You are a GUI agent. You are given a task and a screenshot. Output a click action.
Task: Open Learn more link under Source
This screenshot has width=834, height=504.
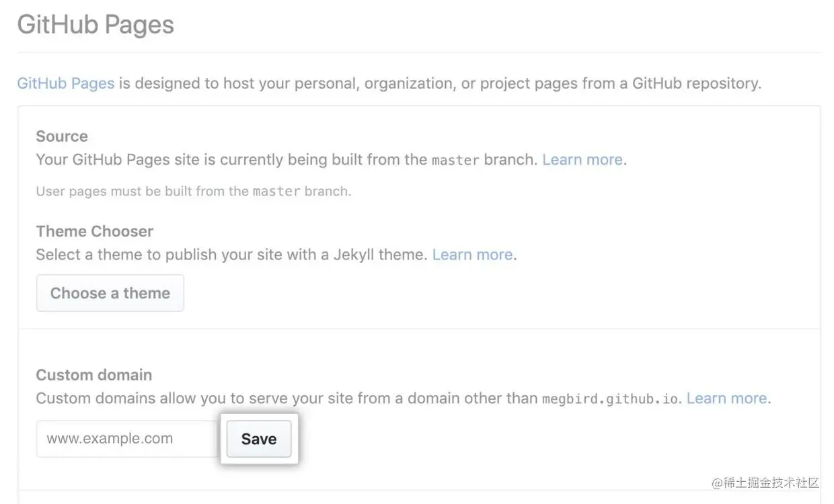[x=582, y=160]
